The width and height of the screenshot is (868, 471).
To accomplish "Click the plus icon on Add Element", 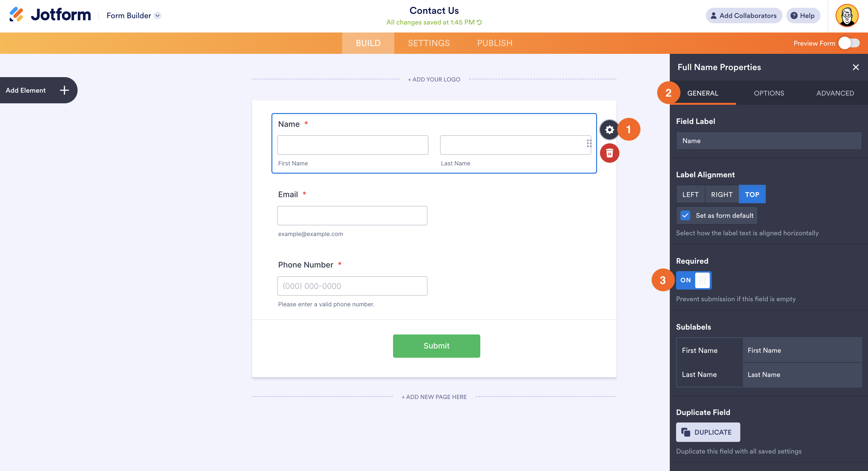I will pyautogui.click(x=64, y=90).
